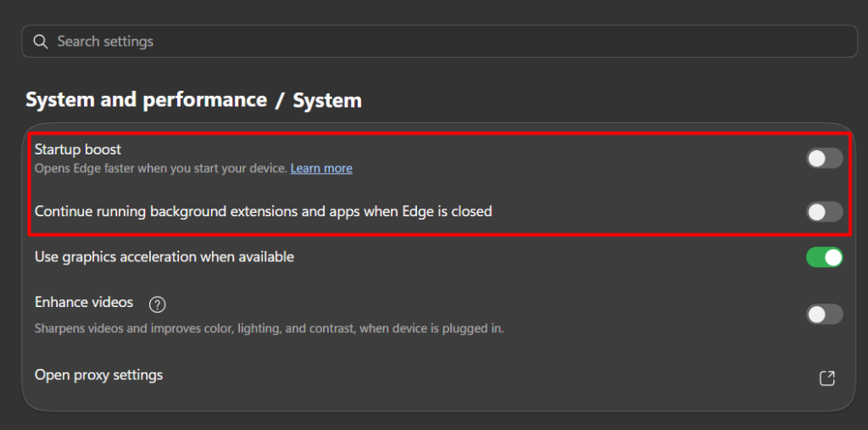Click Continue running background extensions label text

[x=264, y=211]
